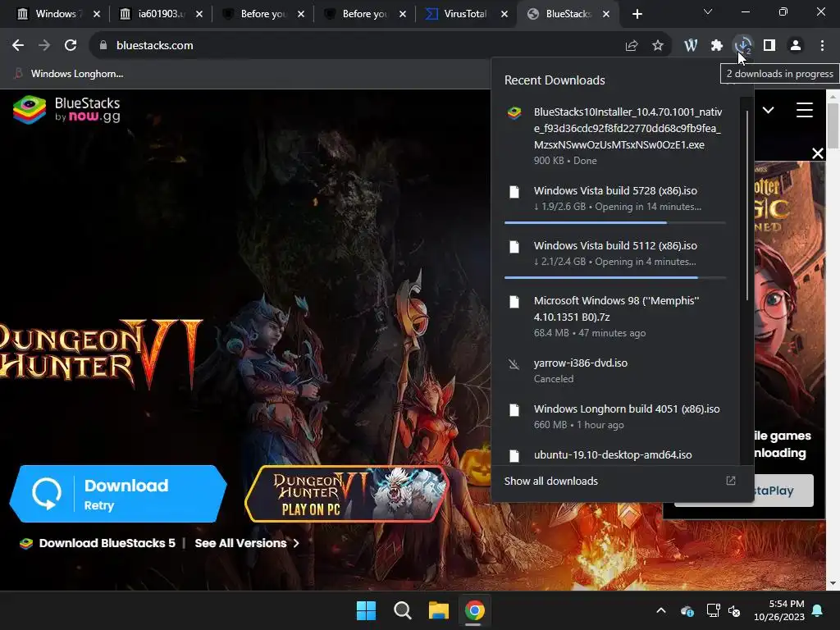Screen dimensions: 840x630
Task: Open the Windows Start menu
Action: click(x=367, y=610)
